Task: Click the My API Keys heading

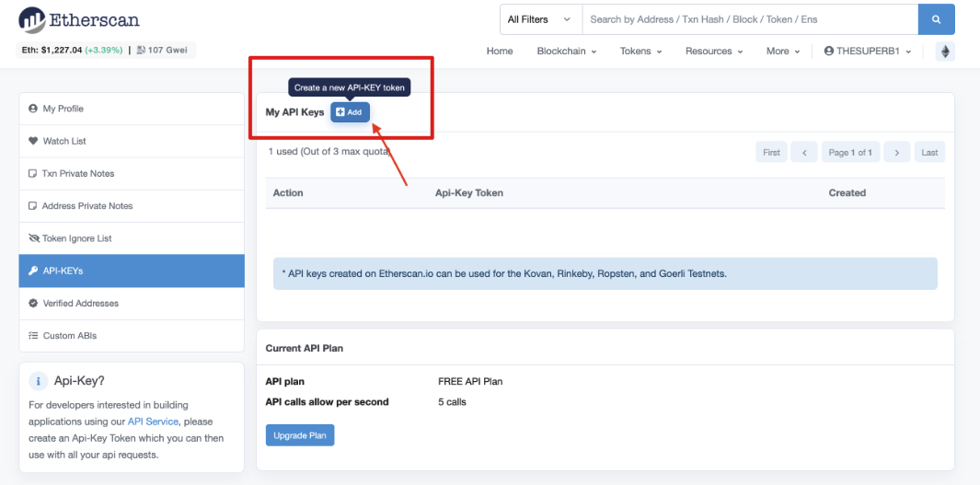Action: (295, 112)
